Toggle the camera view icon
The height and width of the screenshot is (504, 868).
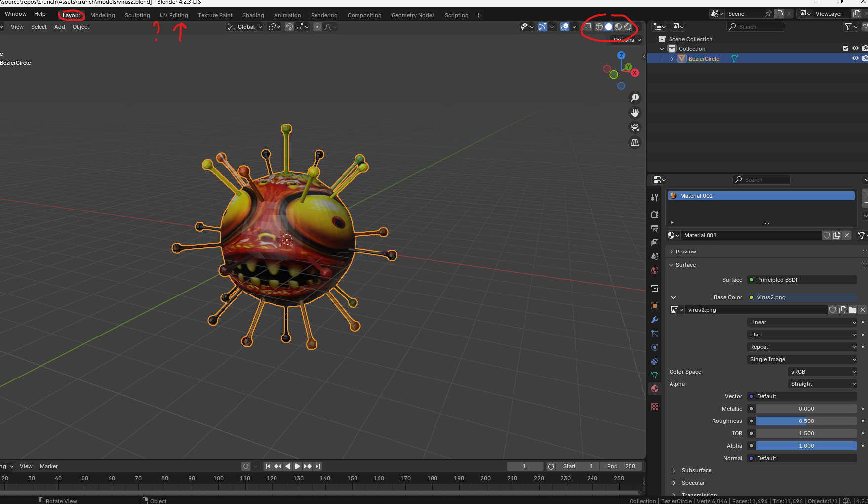(635, 127)
